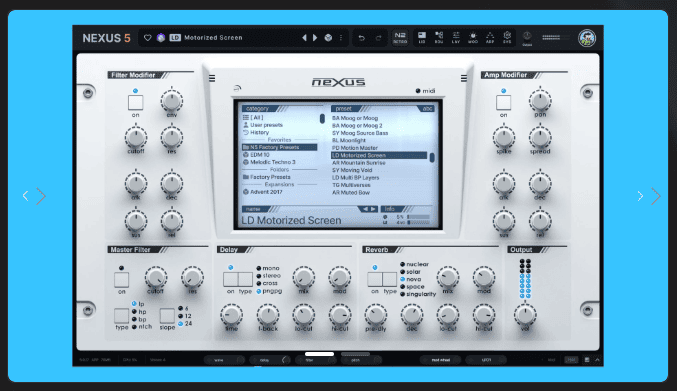The width and height of the screenshot is (677, 391).
Task: Go to previous preset using top-bar left arrow
Action: [x=304, y=38]
